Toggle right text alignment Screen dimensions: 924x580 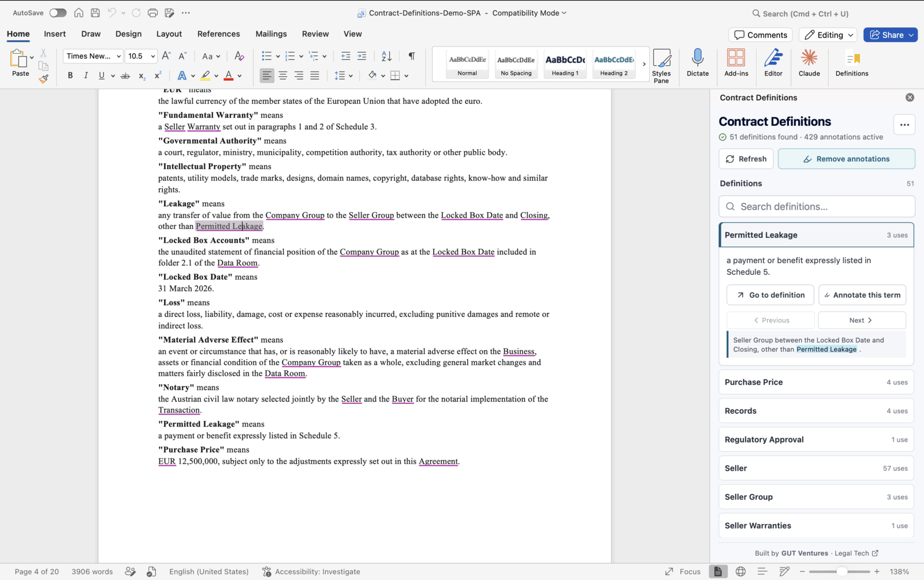click(x=299, y=76)
